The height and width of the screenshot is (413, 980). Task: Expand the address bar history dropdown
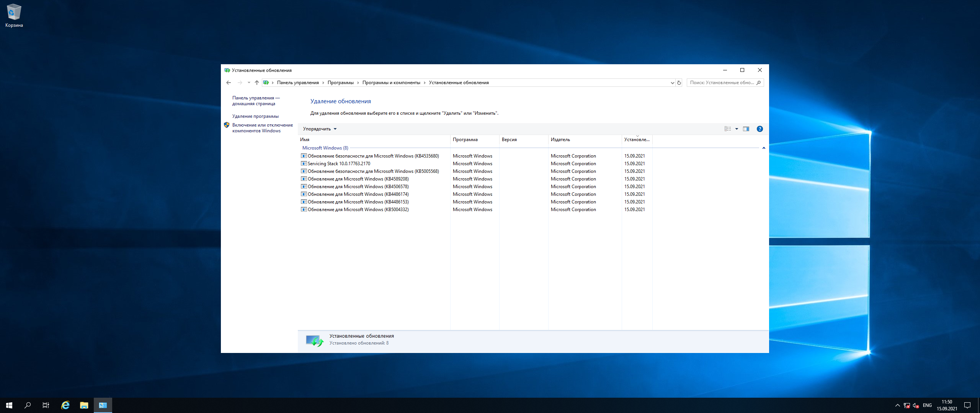pyautogui.click(x=672, y=83)
